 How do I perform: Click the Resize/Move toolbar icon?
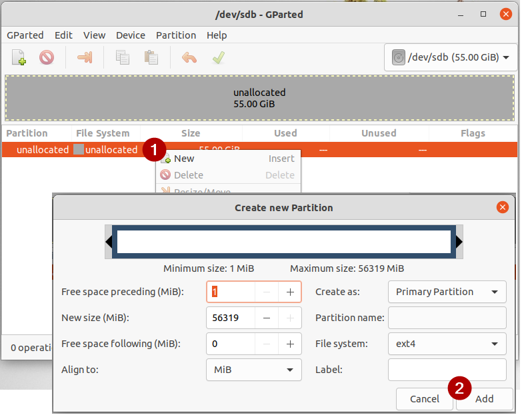click(85, 57)
